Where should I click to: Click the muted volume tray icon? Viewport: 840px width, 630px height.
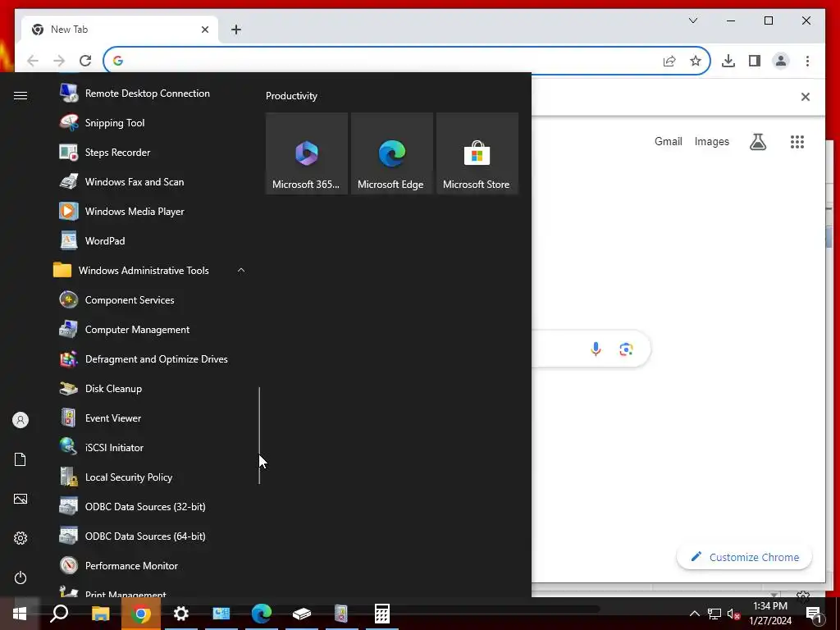[x=733, y=614]
